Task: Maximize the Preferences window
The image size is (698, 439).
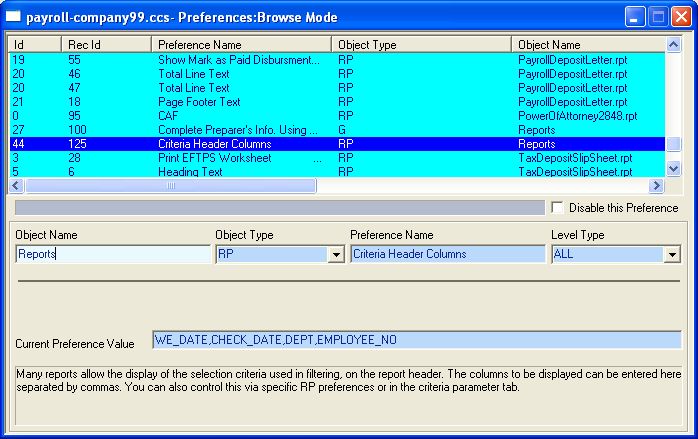Action: coord(658,17)
